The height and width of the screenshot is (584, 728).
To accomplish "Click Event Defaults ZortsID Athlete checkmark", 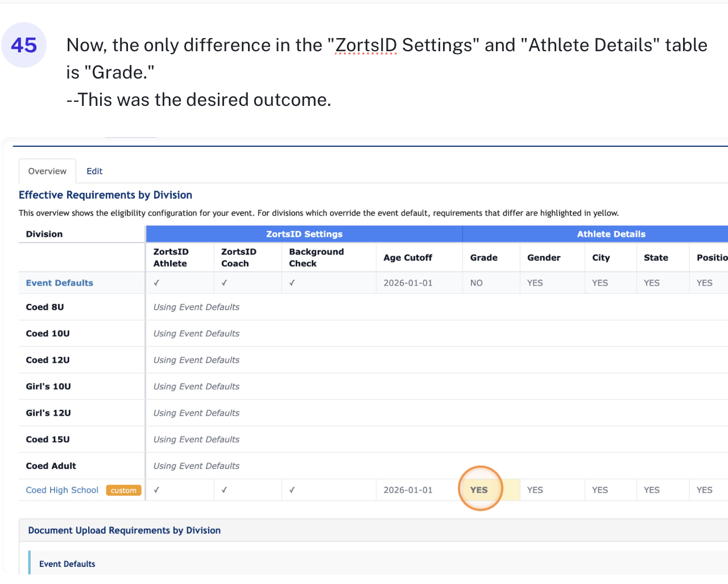I will pos(156,283).
